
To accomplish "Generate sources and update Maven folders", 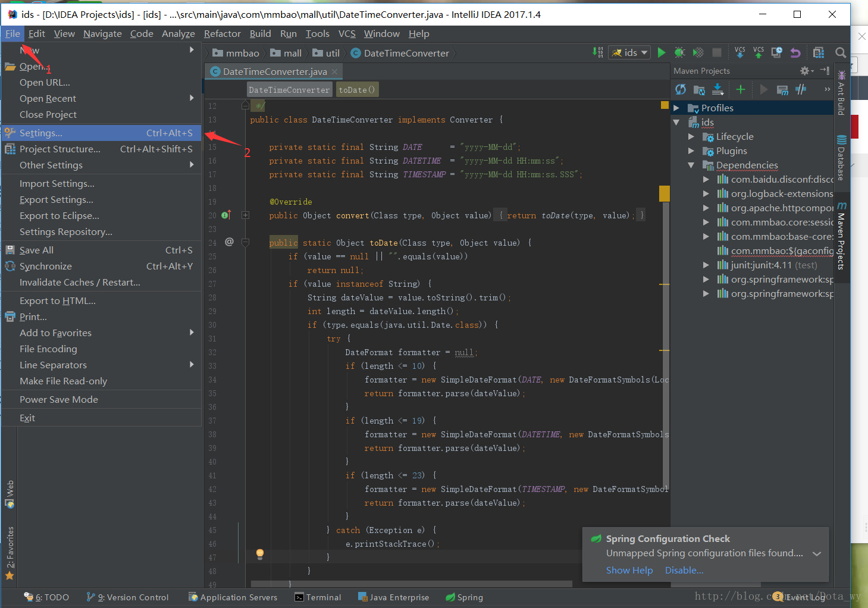I will point(699,89).
